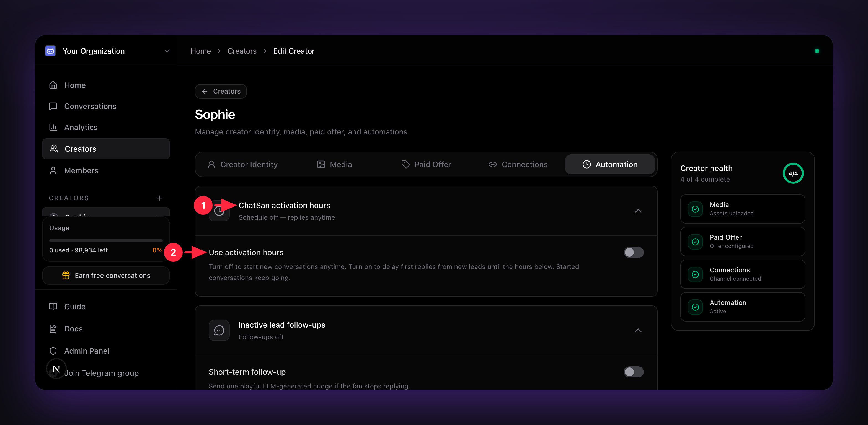
Task: Enable Short-term follow-up toggle
Action: click(x=634, y=372)
